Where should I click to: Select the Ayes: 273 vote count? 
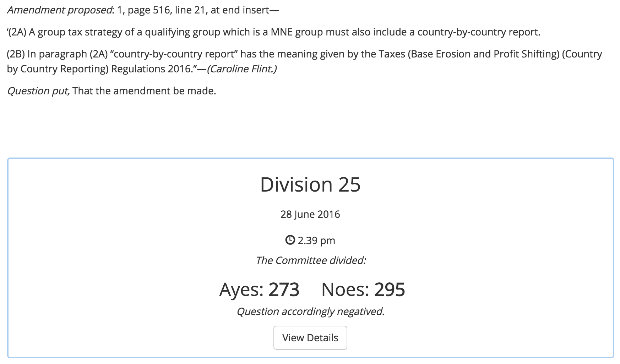click(259, 289)
